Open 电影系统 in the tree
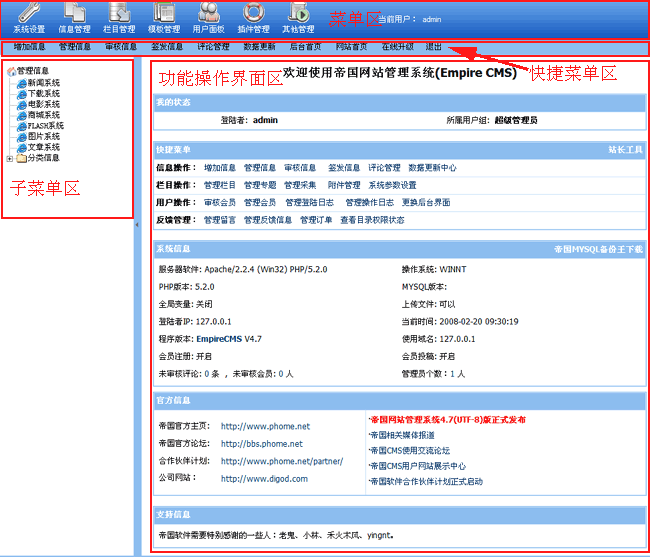Image resolution: width=650 pixels, height=558 pixels. pyautogui.click(x=44, y=105)
